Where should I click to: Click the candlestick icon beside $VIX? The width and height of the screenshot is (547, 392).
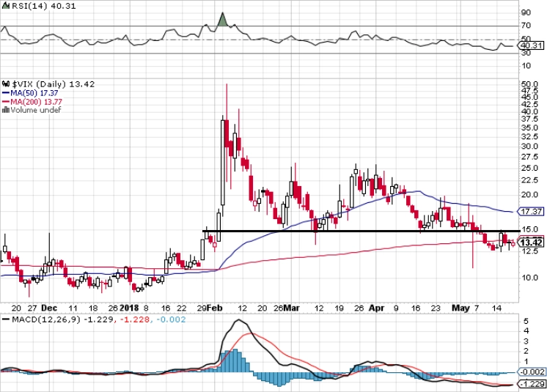(x=6, y=84)
